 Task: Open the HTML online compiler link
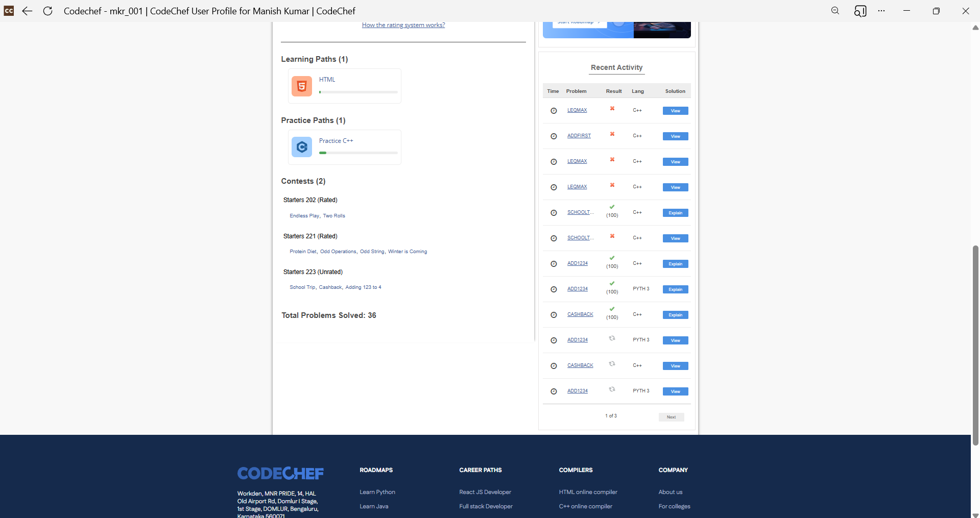click(x=588, y=492)
